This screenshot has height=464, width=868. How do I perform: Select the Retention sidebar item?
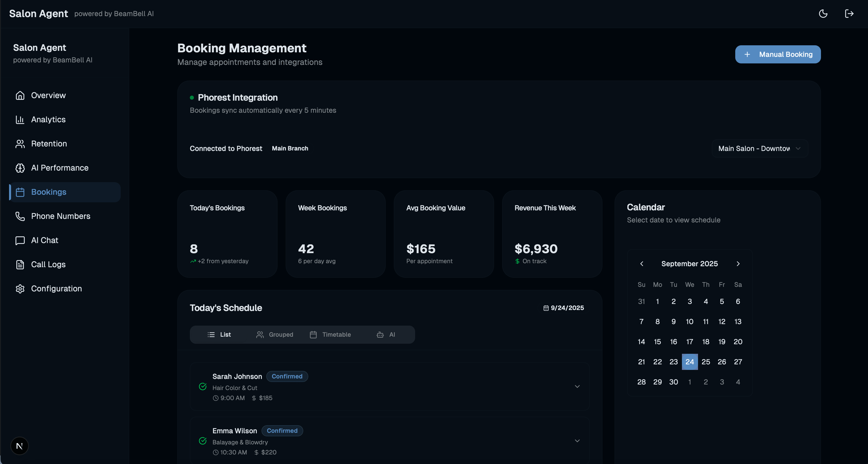pos(49,143)
